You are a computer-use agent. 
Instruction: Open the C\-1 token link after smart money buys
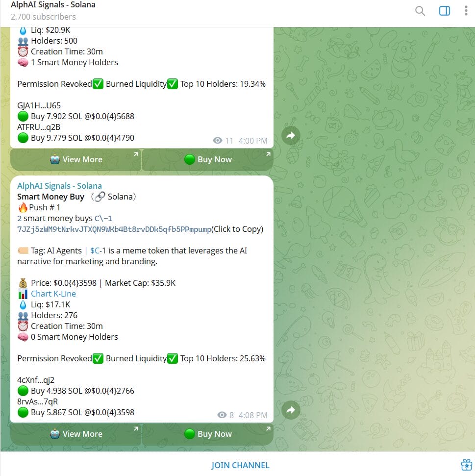[103, 218]
